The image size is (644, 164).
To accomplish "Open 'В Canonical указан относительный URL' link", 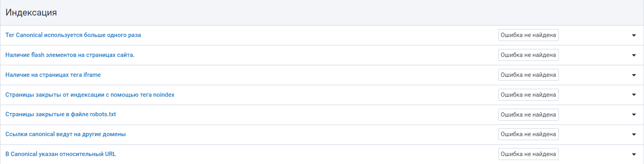I will click(61, 154).
